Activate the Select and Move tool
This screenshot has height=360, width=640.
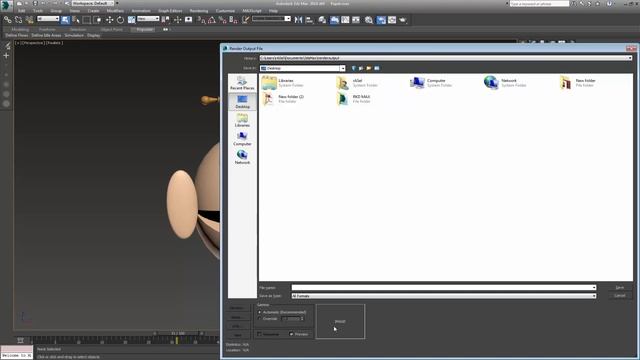[109, 20]
